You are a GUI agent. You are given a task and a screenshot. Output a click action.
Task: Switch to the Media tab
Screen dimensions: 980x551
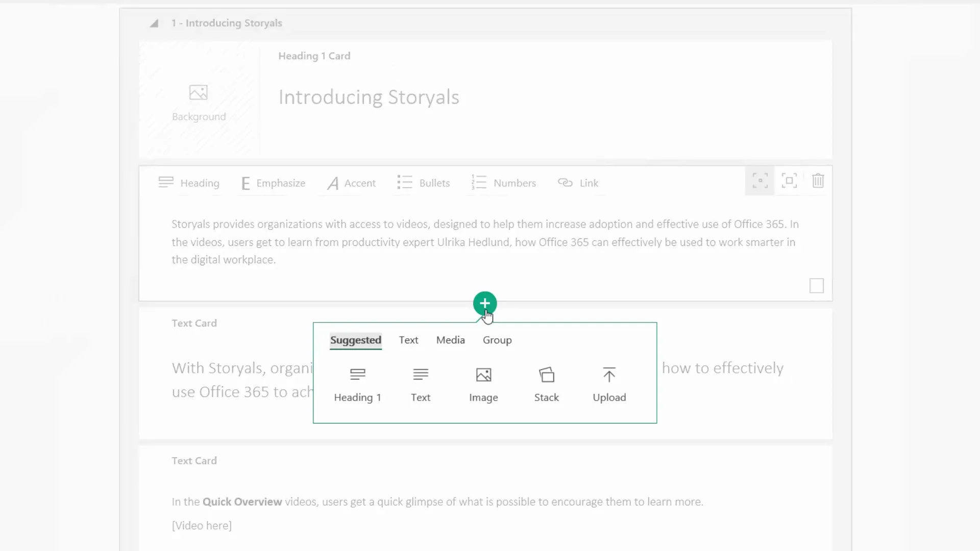pos(450,340)
